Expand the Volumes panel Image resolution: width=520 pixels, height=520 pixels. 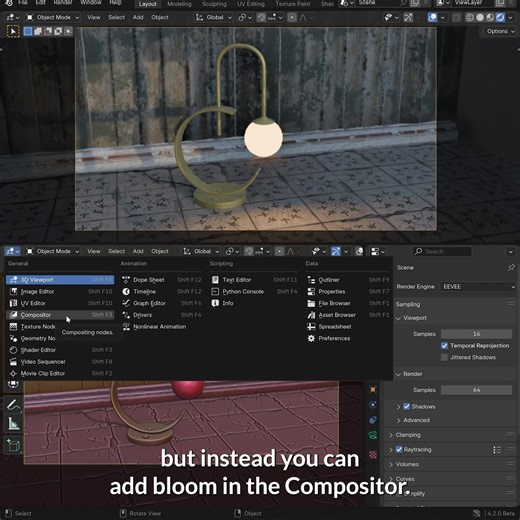tap(391, 464)
